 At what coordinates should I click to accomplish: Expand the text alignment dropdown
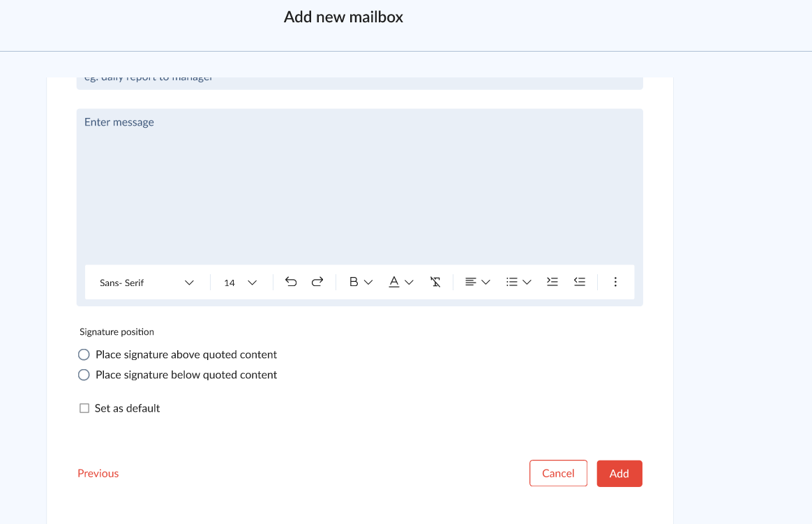(x=478, y=282)
